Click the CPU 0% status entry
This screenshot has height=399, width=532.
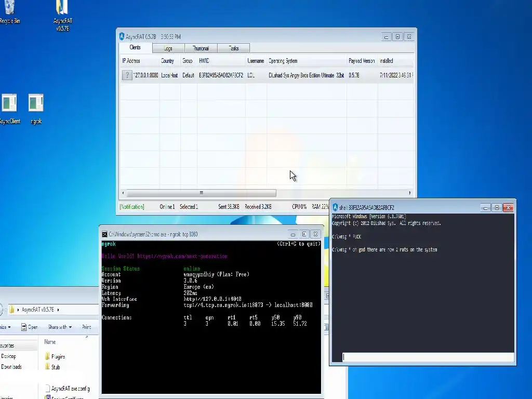coord(299,207)
